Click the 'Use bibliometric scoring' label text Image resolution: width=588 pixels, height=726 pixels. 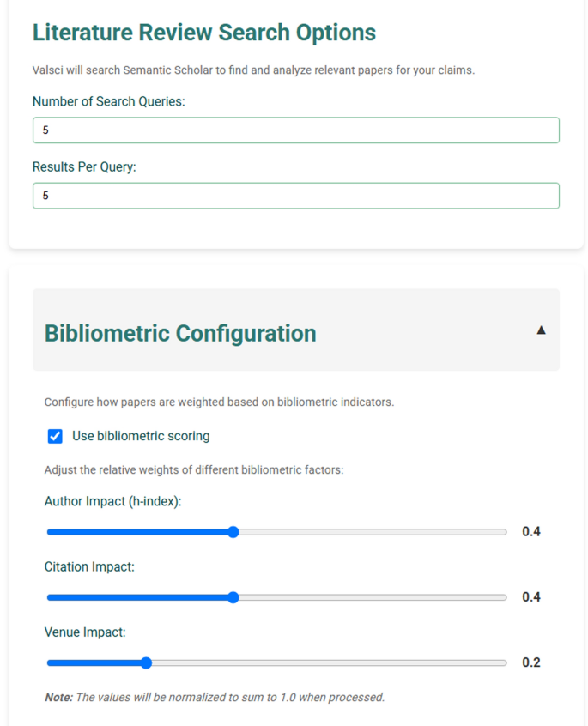(141, 436)
